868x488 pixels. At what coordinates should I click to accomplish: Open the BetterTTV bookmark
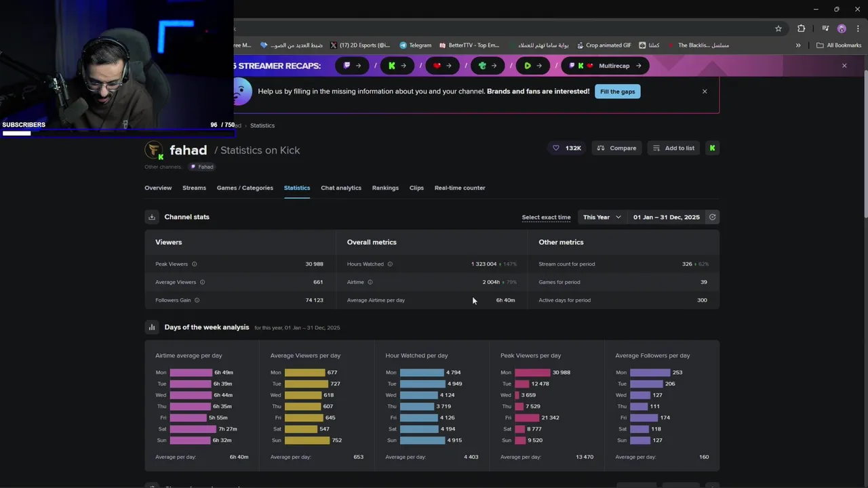coord(469,45)
